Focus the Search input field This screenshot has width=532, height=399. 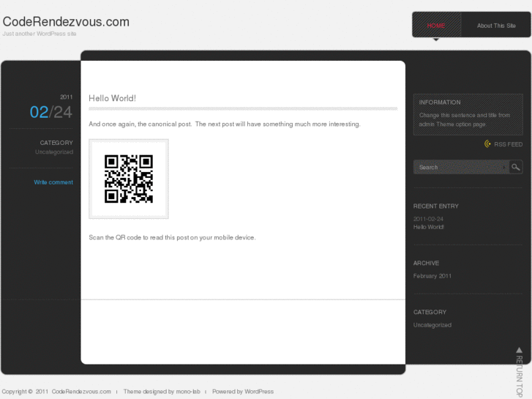pyautogui.click(x=461, y=167)
